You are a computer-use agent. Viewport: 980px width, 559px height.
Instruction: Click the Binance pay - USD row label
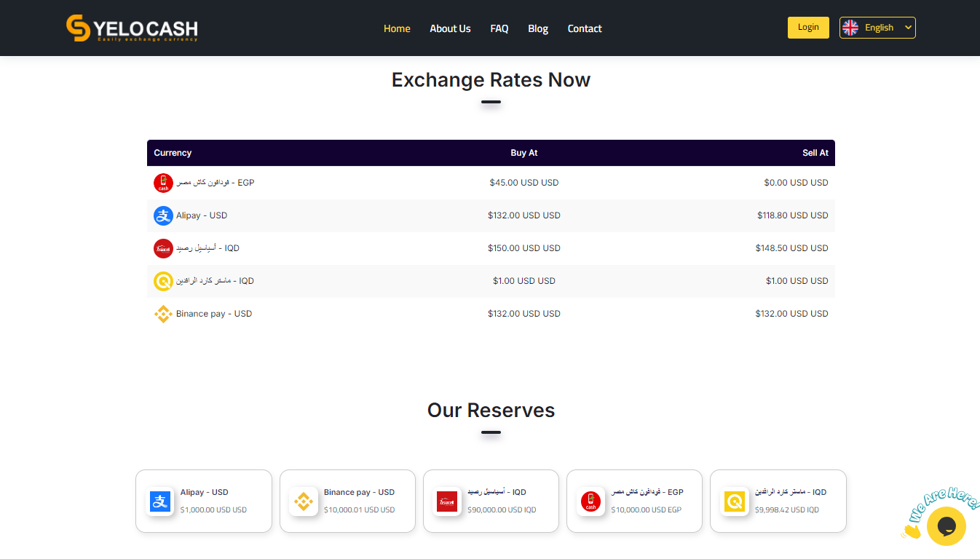click(214, 314)
